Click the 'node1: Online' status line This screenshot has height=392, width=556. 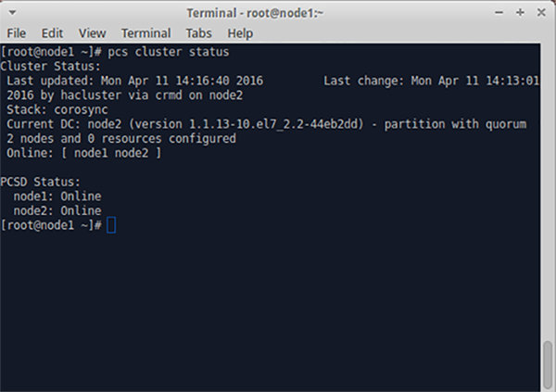(x=57, y=196)
